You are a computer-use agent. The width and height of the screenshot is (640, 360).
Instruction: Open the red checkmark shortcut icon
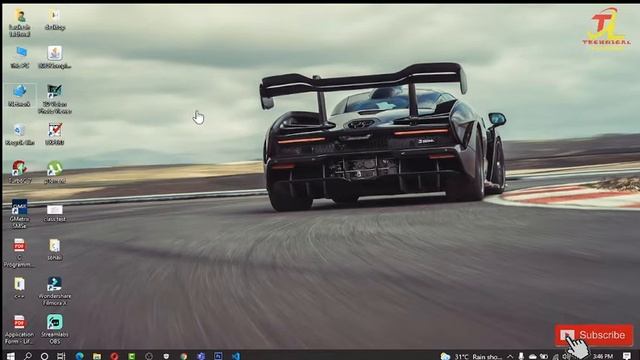click(55, 134)
